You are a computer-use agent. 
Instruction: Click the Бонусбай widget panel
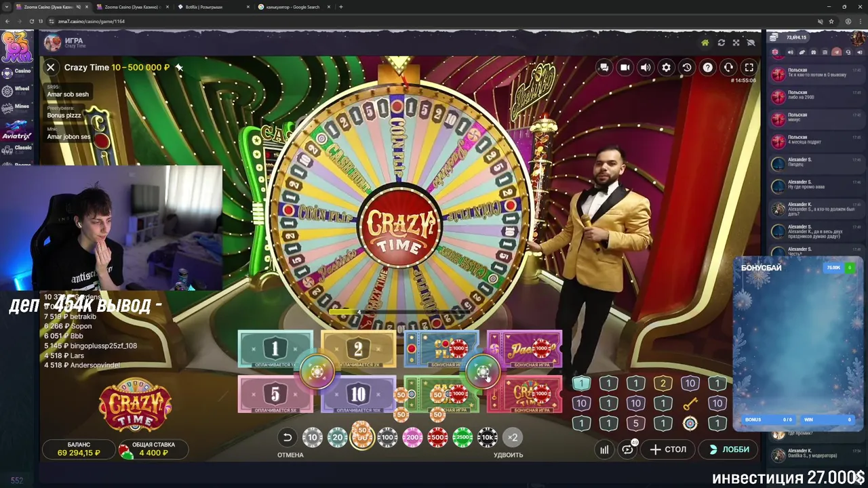pos(797,344)
